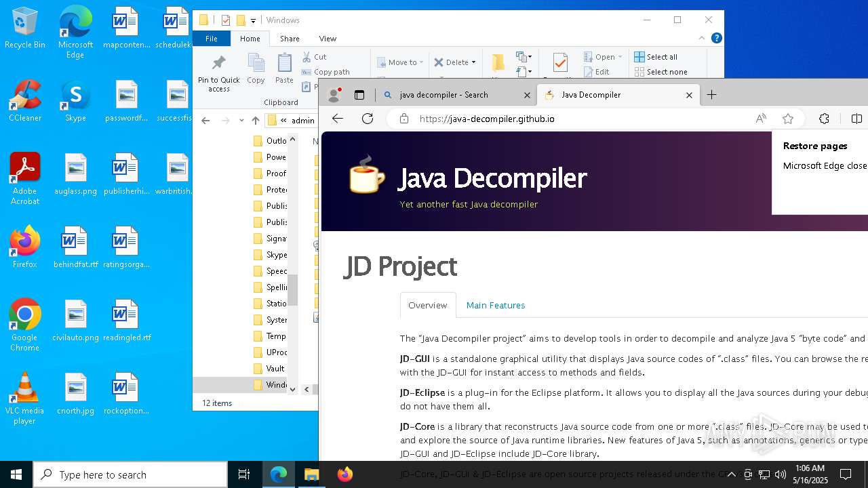
Task: View site information lock icon
Action: 404,119
